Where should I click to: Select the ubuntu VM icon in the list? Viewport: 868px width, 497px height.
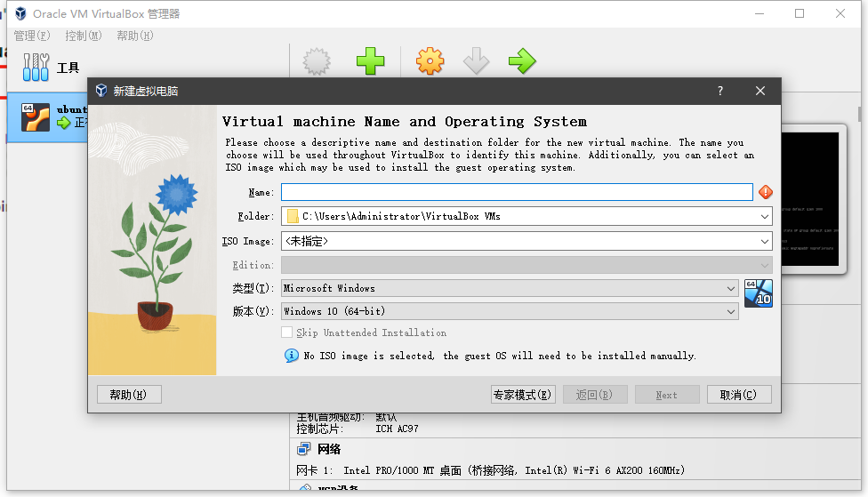36,117
